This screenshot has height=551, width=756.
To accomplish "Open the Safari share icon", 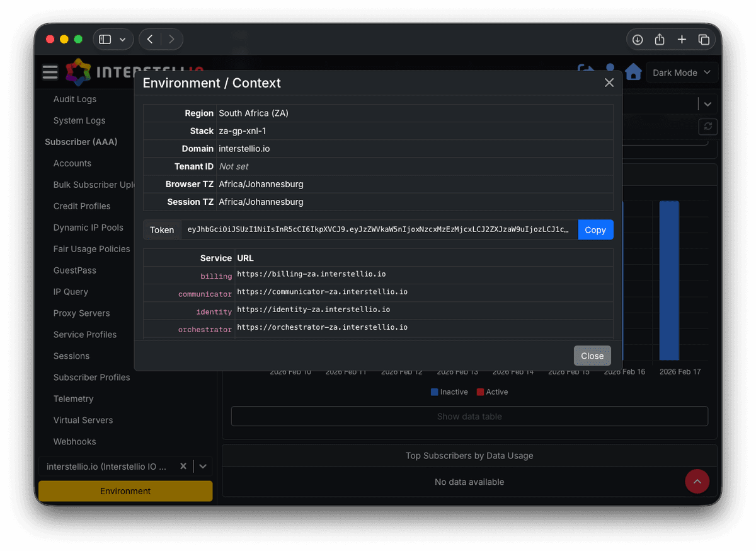I will (x=660, y=40).
